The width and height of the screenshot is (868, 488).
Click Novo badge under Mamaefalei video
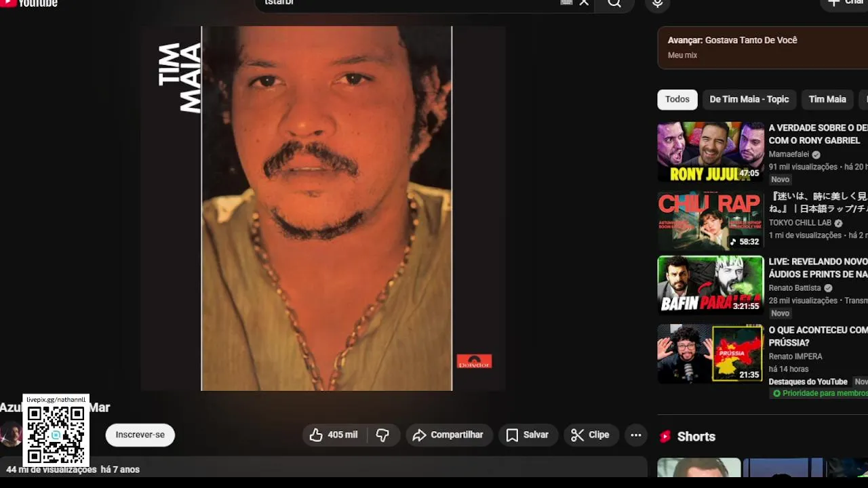coord(780,180)
